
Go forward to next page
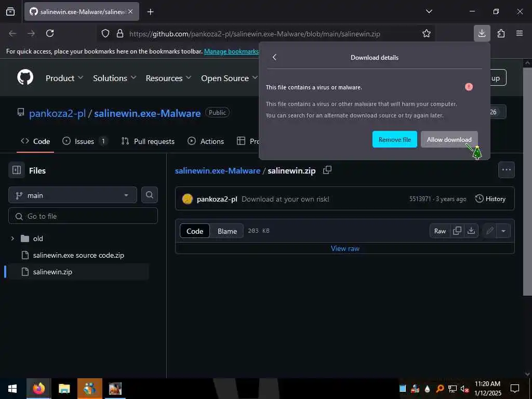[31, 33]
